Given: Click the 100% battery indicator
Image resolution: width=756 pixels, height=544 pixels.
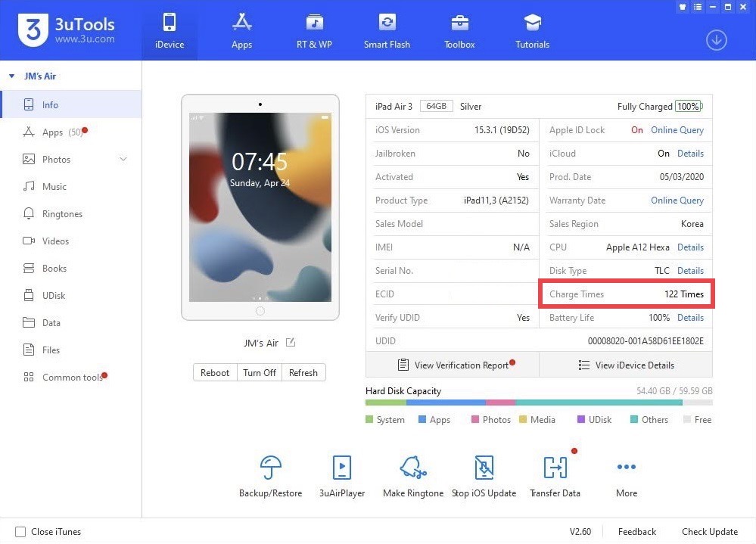Looking at the screenshot, I should coord(689,106).
